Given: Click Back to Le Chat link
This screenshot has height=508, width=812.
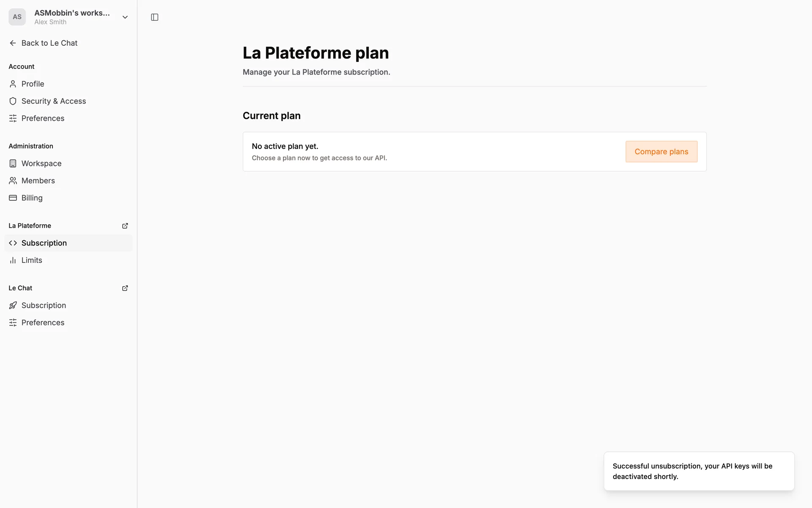Looking at the screenshot, I should (49, 43).
